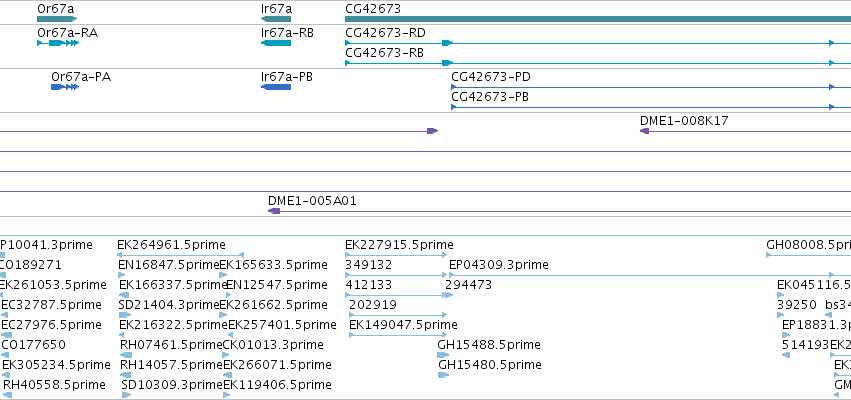Click the Ir67a-PB protein glyph
The width and height of the screenshot is (851, 400).
click(x=276, y=87)
